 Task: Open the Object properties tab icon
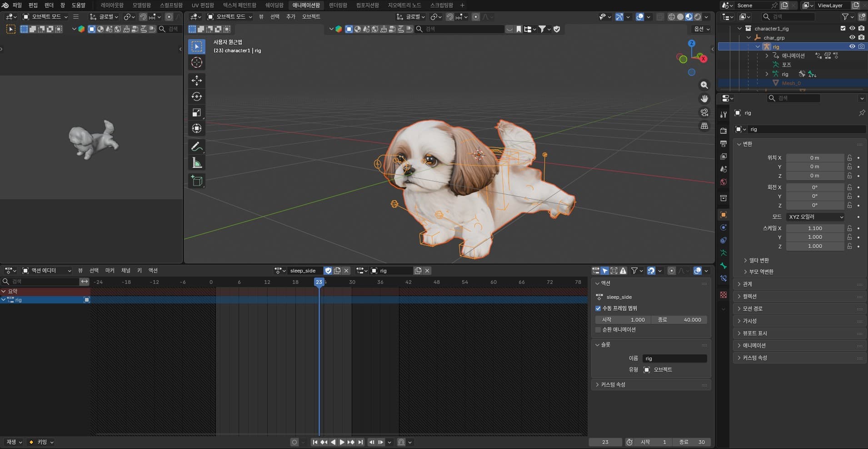723,215
